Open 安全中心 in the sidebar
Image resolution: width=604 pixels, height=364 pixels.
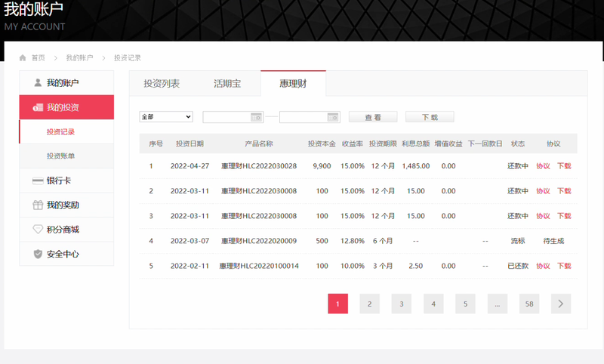66,254
